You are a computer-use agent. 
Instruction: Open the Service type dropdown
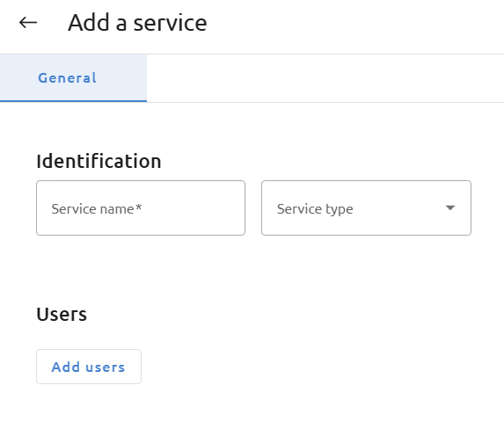click(367, 208)
